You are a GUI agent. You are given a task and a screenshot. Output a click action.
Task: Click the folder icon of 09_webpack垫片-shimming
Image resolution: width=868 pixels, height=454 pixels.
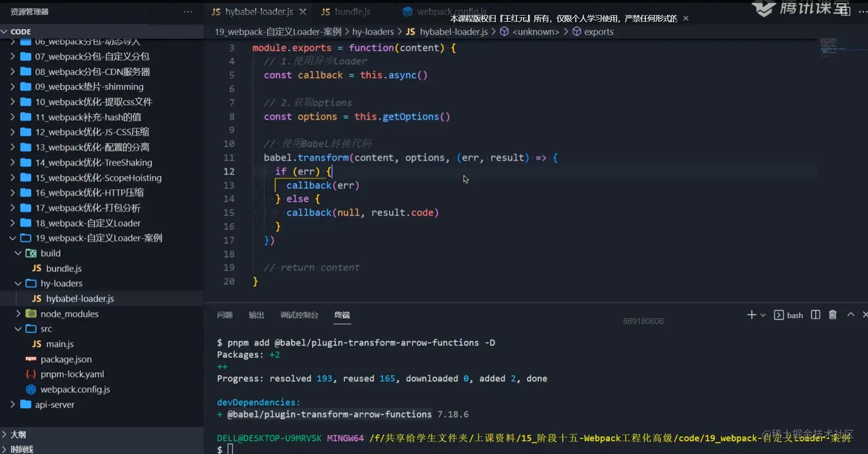(x=25, y=87)
